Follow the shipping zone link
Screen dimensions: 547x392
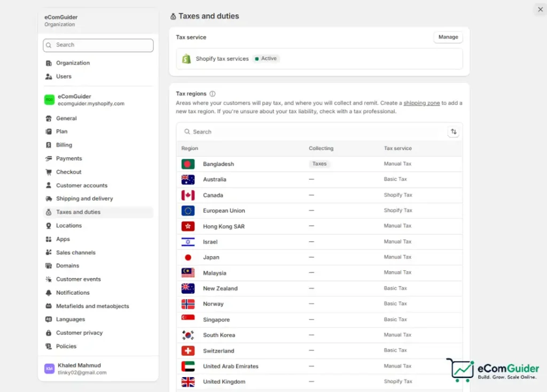pyautogui.click(x=421, y=103)
